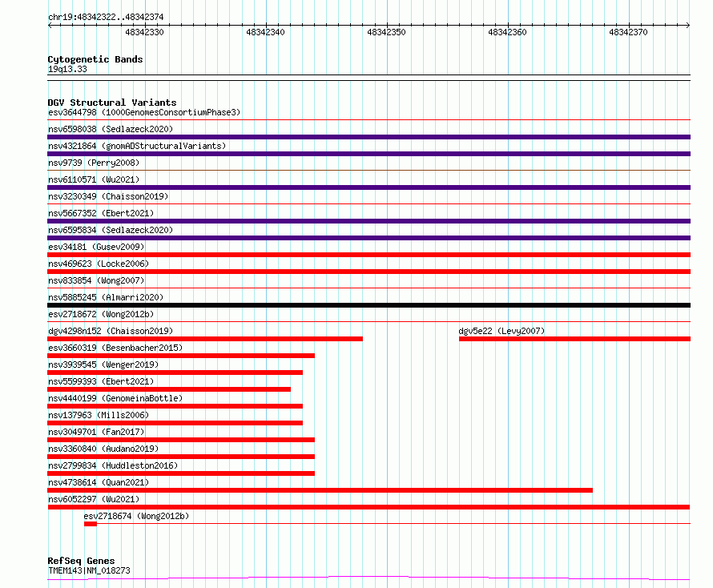Viewport: 713px width, 588px height.
Task: Click ruler position 48342370
Action: (628, 32)
